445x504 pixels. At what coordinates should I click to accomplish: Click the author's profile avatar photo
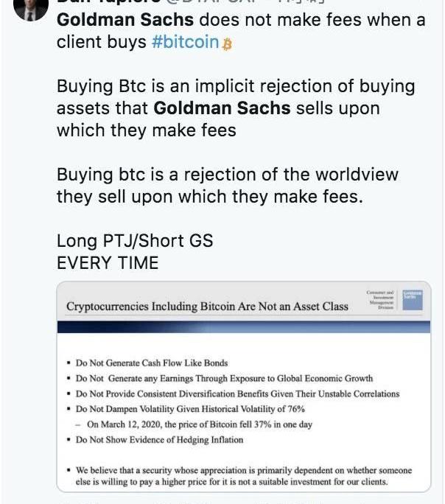[x=30, y=7]
